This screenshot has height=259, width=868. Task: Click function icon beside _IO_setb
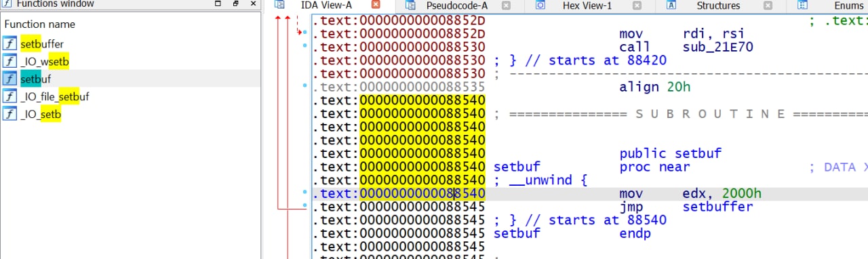tap(10, 114)
